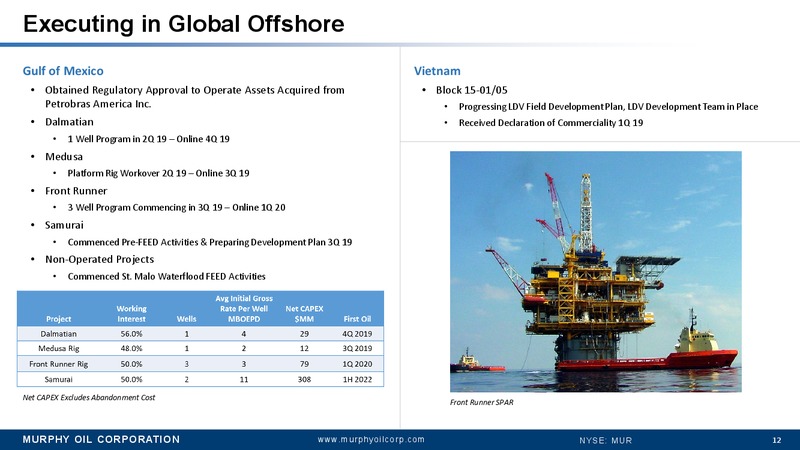Click 'Progressing LDV Field Development Plan' line
The width and height of the screenshot is (800, 450).
[x=608, y=107]
